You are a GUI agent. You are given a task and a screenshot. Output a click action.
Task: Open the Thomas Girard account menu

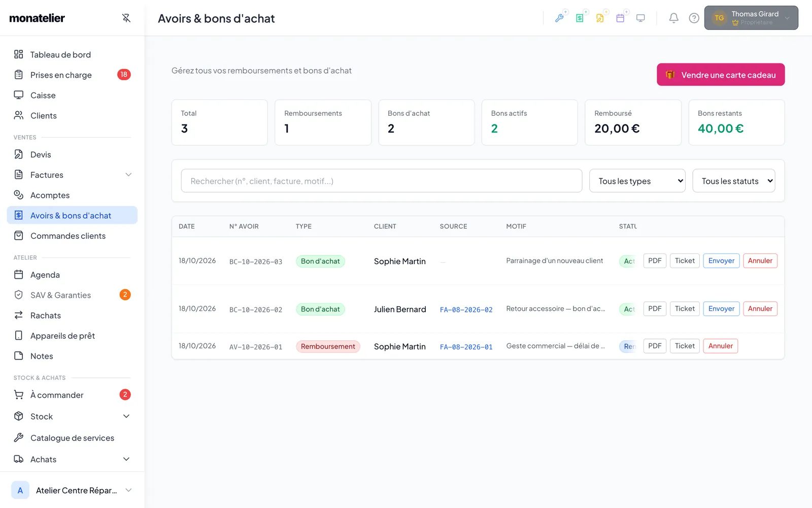(x=751, y=18)
